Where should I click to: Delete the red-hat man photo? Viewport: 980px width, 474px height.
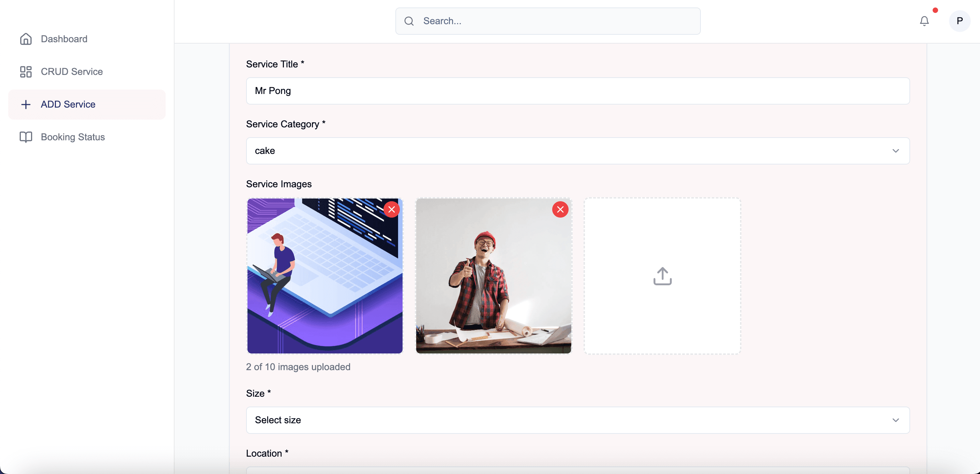560,209
